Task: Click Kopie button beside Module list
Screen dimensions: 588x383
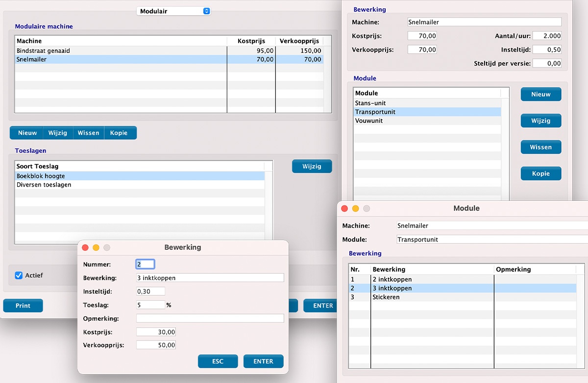Action: 541,174
